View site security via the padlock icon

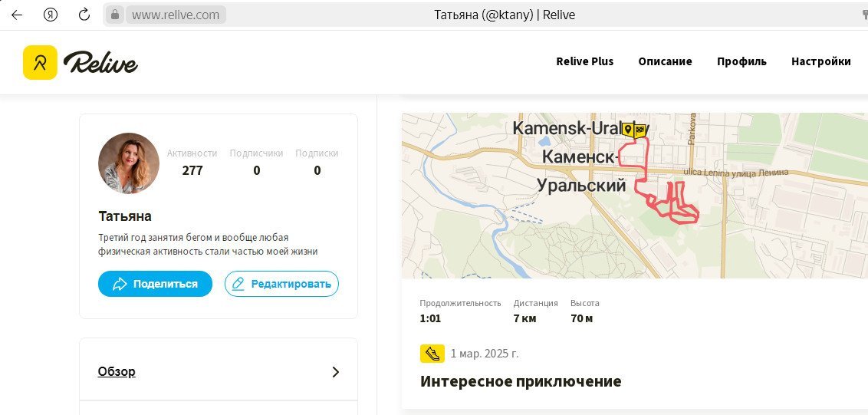(115, 15)
